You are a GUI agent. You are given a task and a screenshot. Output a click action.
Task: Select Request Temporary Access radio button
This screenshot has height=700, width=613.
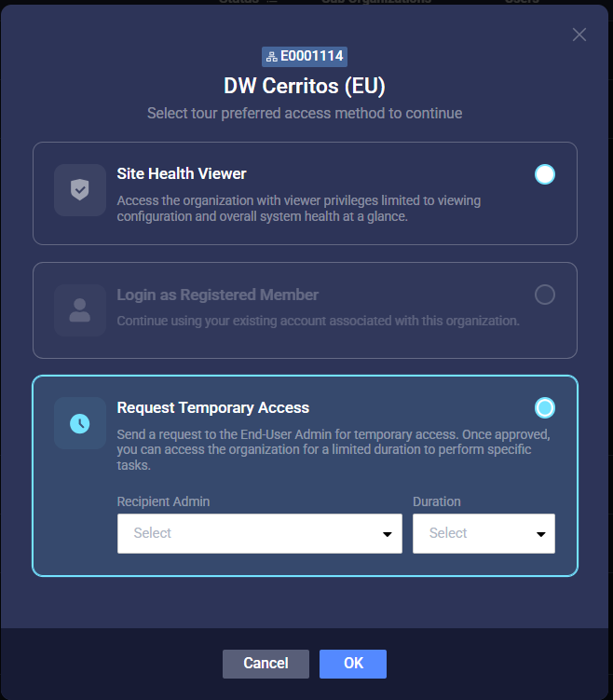point(544,407)
